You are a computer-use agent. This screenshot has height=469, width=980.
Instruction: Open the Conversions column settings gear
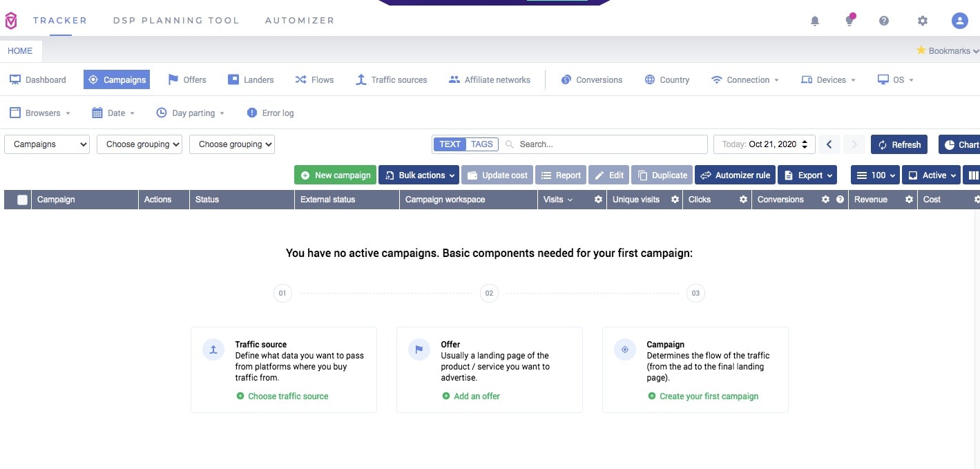click(x=825, y=200)
